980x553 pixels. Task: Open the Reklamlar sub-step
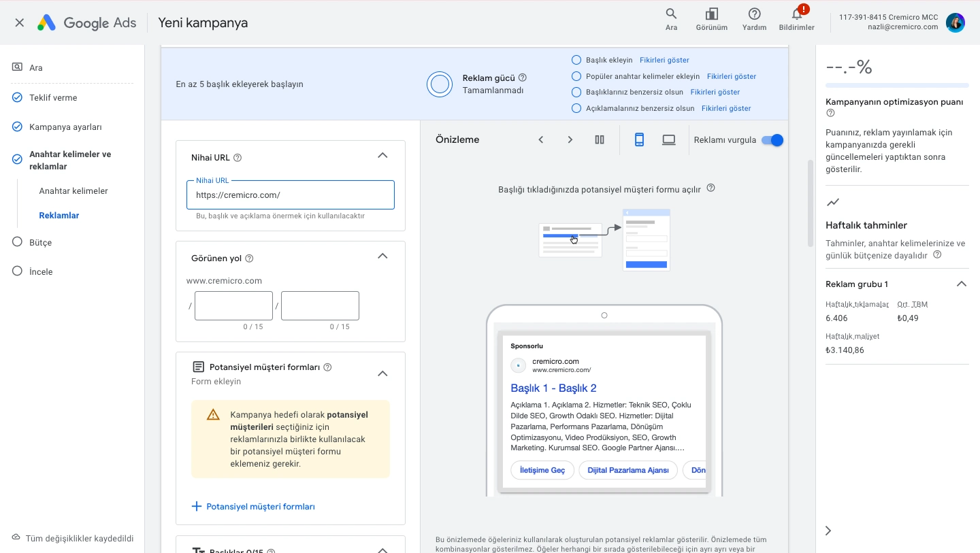click(59, 216)
